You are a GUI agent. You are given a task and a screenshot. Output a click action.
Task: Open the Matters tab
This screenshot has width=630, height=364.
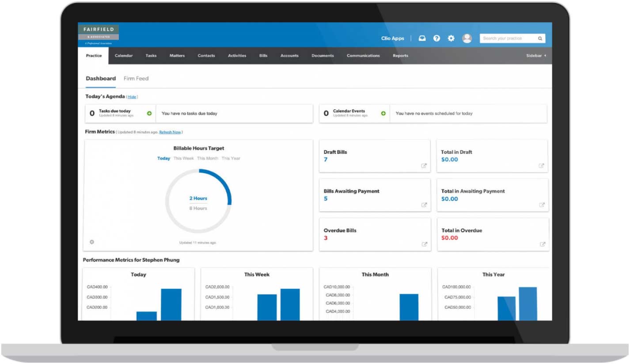click(177, 56)
